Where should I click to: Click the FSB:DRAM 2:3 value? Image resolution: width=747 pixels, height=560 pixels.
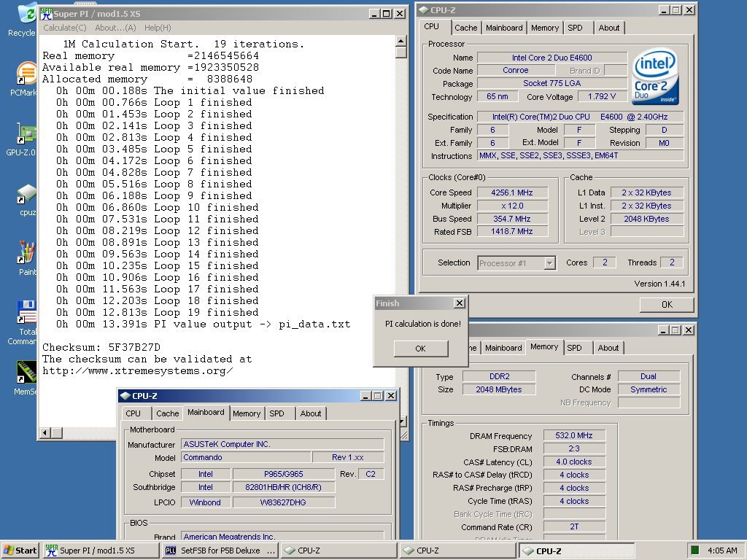tap(574, 448)
